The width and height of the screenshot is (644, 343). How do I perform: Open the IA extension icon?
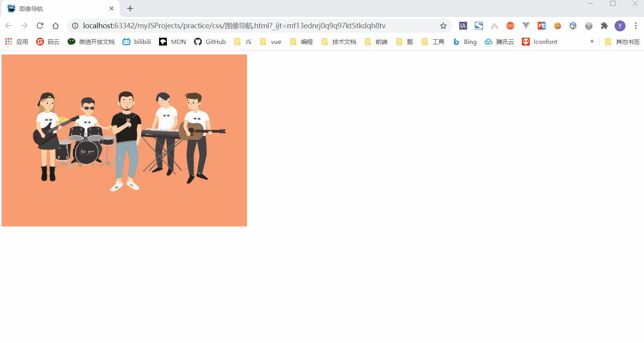point(463,26)
